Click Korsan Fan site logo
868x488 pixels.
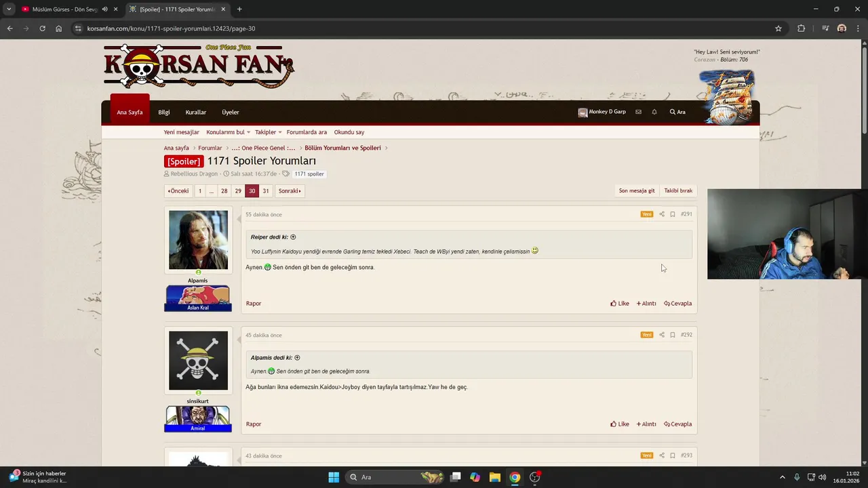pos(199,66)
